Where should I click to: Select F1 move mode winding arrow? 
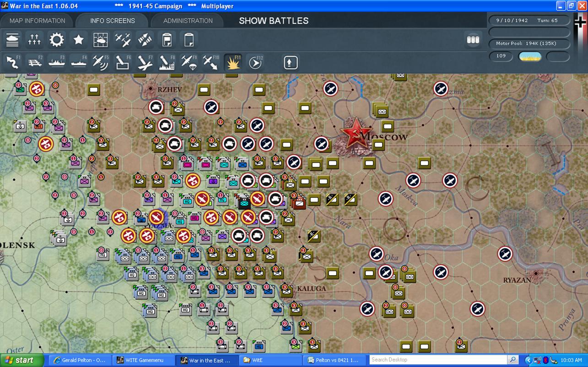(x=12, y=62)
